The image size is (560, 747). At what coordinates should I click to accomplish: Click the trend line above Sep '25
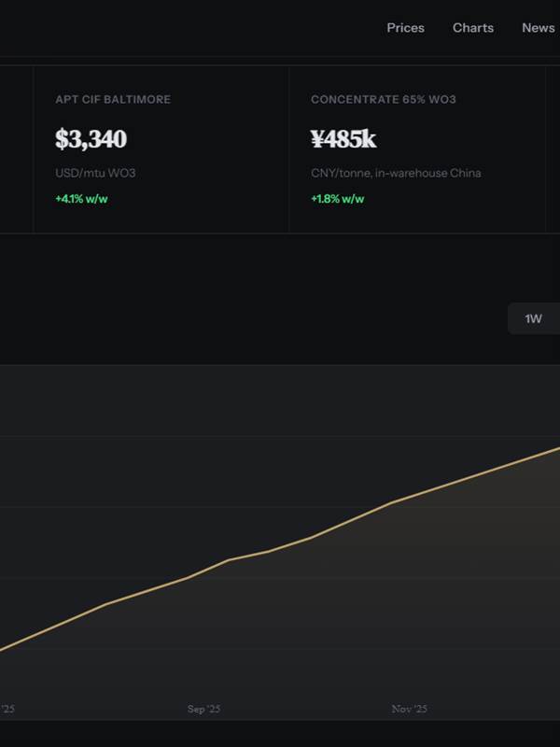[x=203, y=571]
